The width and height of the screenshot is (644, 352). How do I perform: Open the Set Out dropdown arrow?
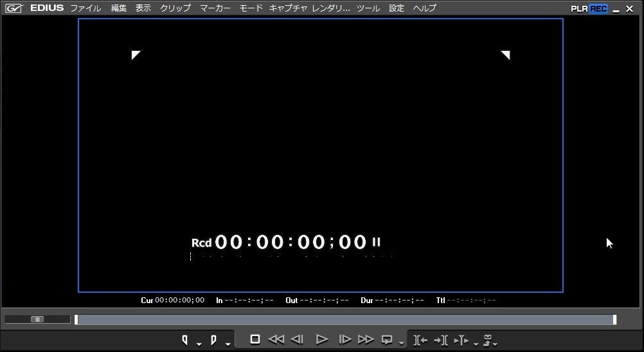point(228,344)
